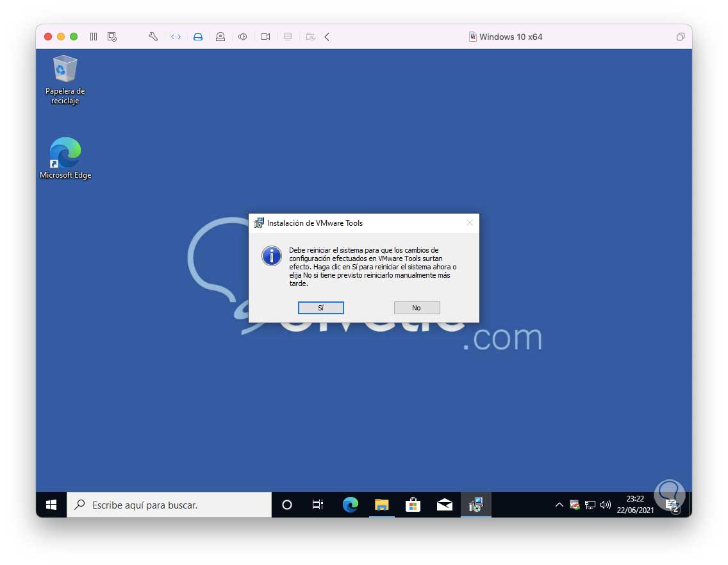
Task: Click the blue information icon in the dialog
Action: click(272, 256)
